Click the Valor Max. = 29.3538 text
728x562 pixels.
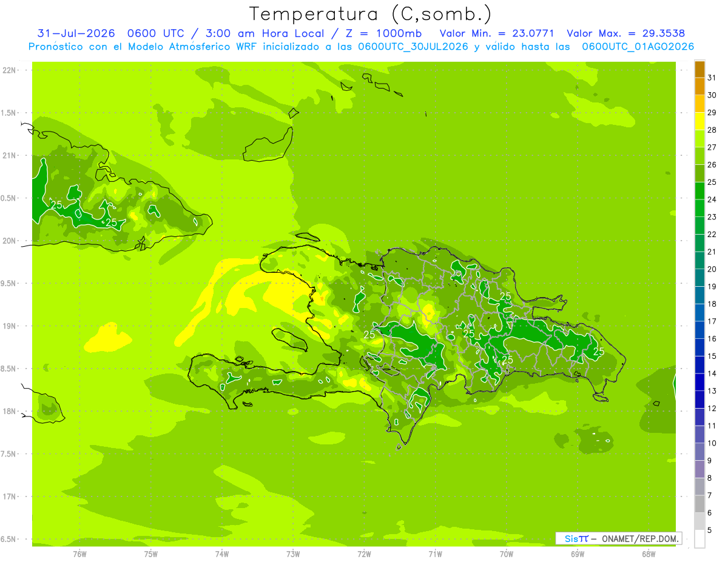click(625, 33)
